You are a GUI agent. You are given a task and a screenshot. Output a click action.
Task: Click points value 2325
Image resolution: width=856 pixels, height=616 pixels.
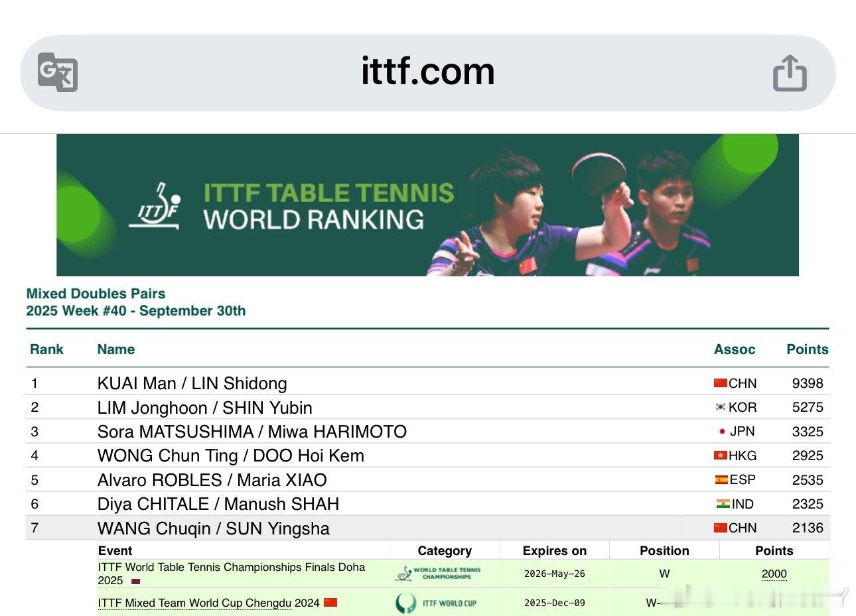pos(808,504)
